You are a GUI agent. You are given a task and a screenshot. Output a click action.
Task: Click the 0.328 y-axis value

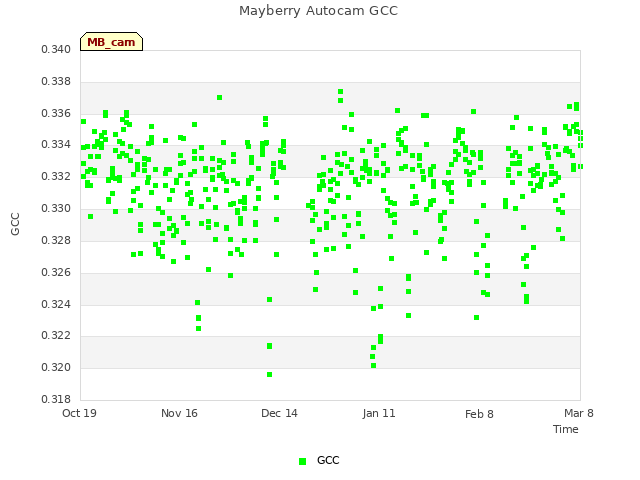pos(56,240)
